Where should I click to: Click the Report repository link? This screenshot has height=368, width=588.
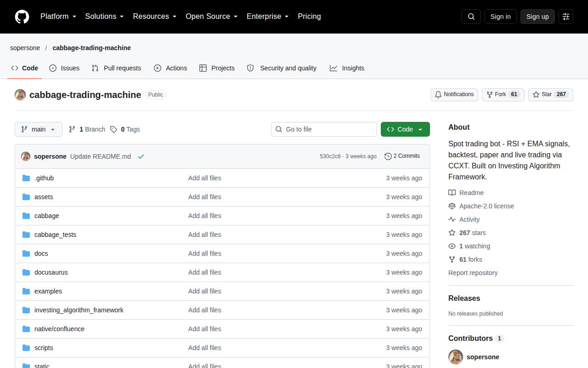coord(473,273)
